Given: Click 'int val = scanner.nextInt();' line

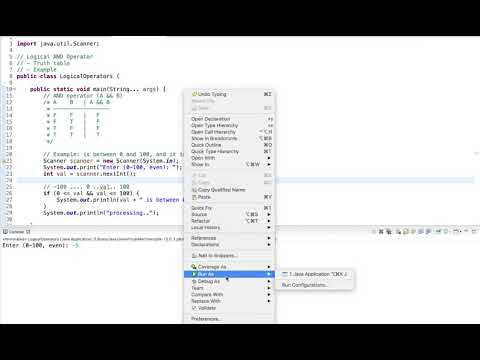Looking at the screenshot, I should (x=90, y=174).
